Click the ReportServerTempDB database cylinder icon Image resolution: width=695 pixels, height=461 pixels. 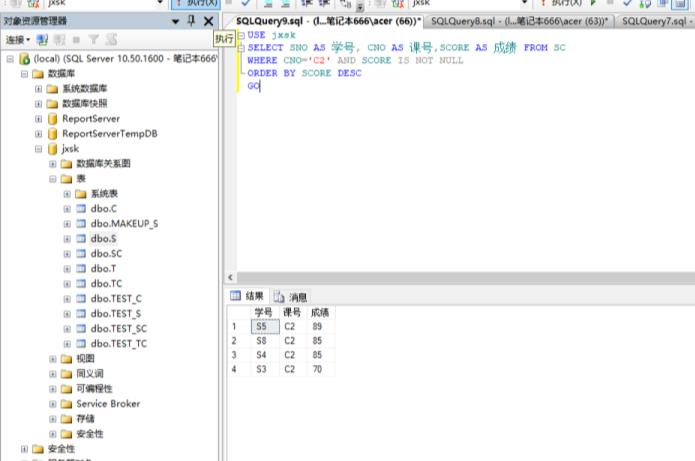tap(52, 133)
